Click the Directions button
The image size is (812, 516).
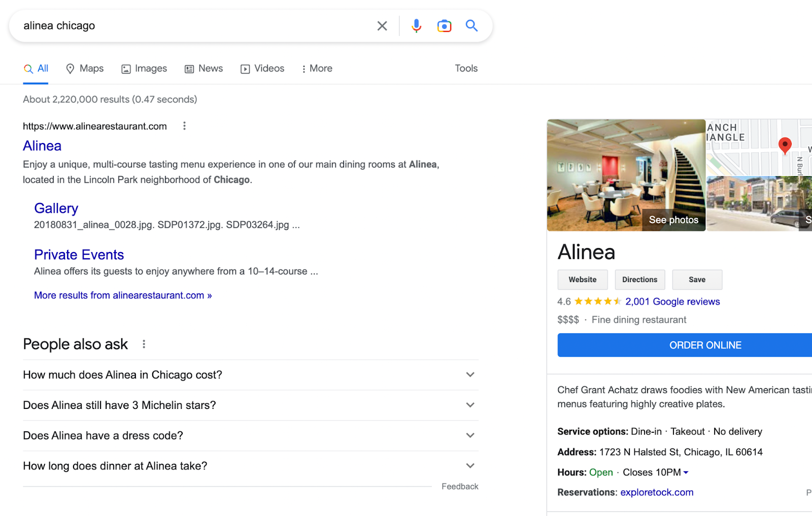(x=640, y=280)
